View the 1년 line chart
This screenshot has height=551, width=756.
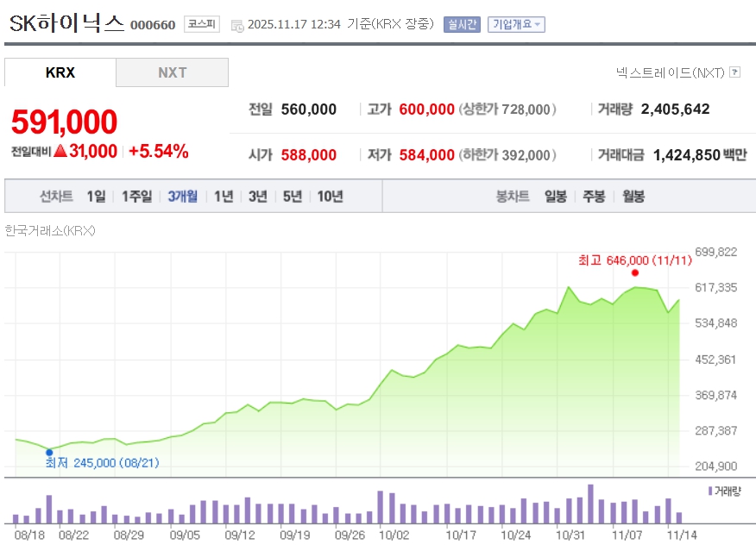pos(224,197)
